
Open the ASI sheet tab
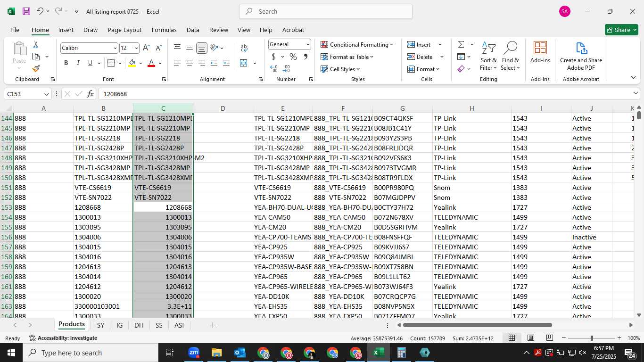[x=179, y=325]
